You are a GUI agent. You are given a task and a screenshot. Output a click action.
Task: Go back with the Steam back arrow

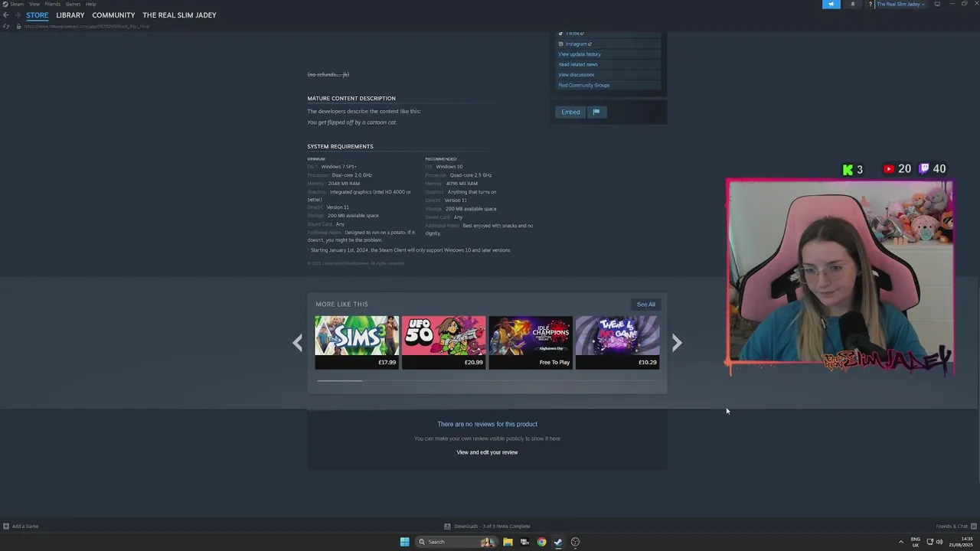pyautogui.click(x=6, y=15)
